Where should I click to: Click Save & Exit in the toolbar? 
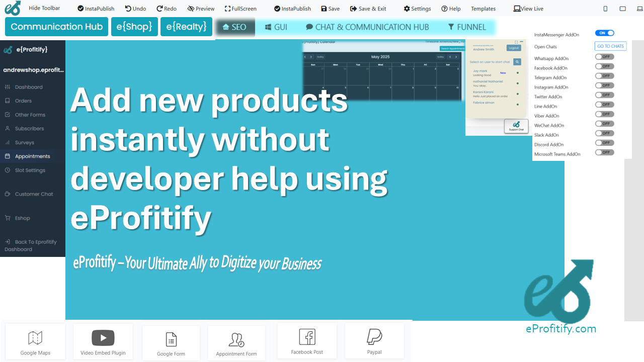(x=368, y=9)
